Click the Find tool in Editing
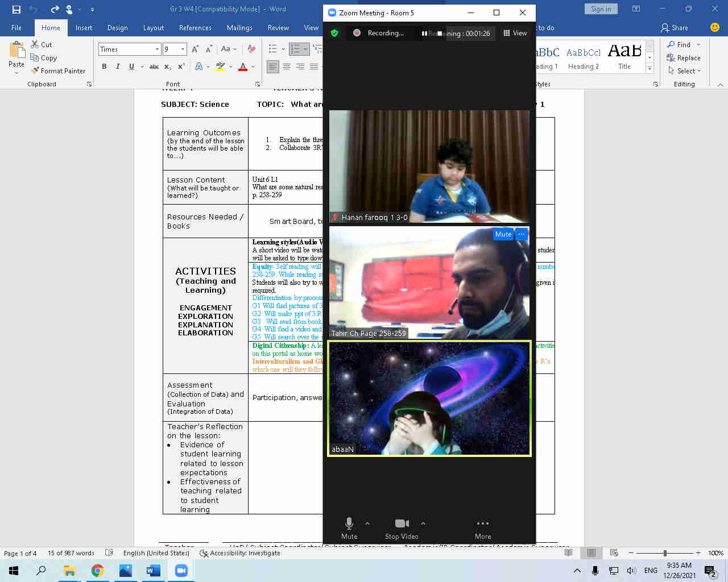 point(679,44)
